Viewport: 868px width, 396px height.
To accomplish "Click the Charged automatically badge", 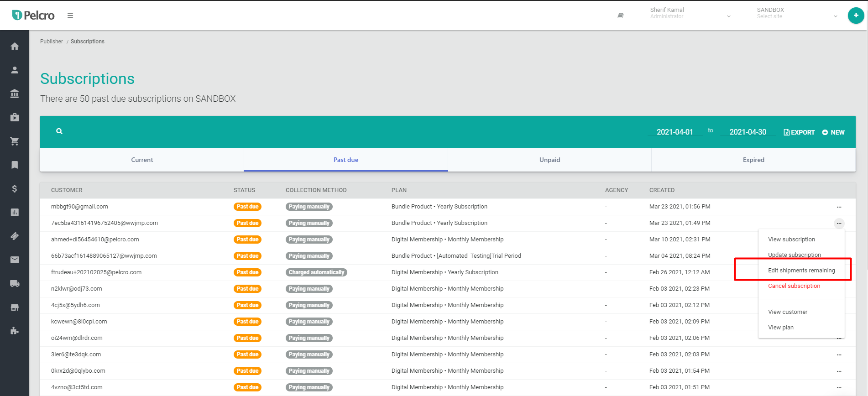I will coord(316,272).
